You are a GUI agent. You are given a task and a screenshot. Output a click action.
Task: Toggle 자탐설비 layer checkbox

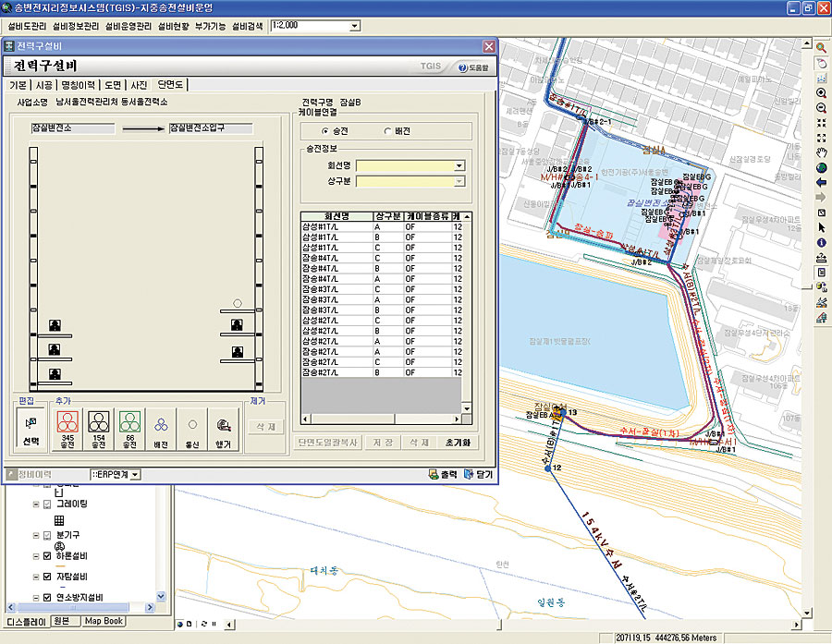tap(47, 577)
